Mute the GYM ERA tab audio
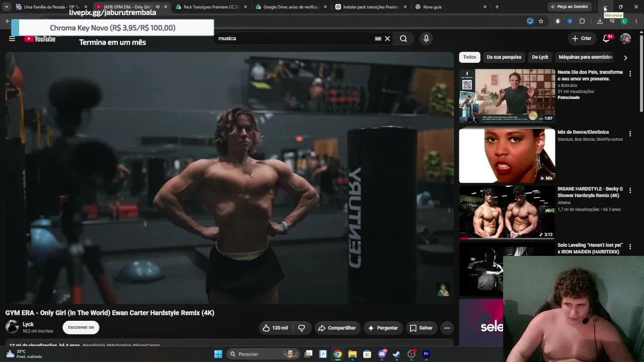 pos(157,7)
